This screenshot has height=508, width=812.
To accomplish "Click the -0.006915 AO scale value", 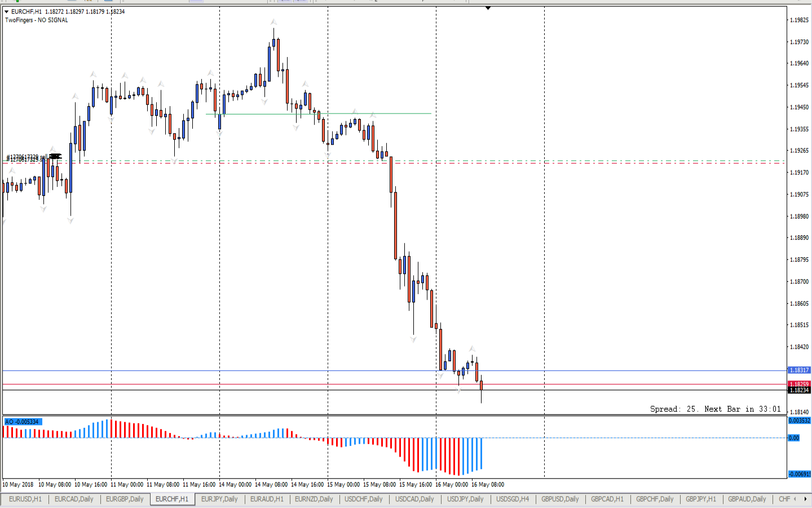I will click(x=799, y=474).
